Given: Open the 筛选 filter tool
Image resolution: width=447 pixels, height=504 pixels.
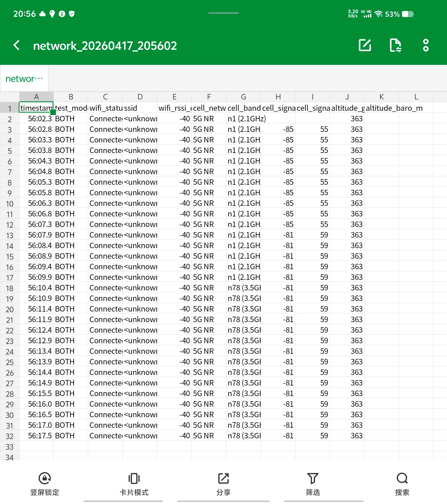Looking at the screenshot, I should pos(313,478).
